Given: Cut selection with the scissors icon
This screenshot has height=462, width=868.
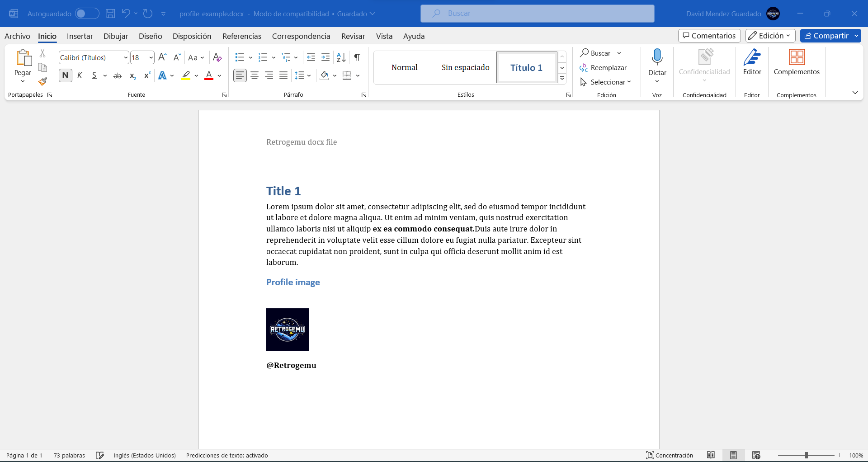Looking at the screenshot, I should [x=42, y=53].
